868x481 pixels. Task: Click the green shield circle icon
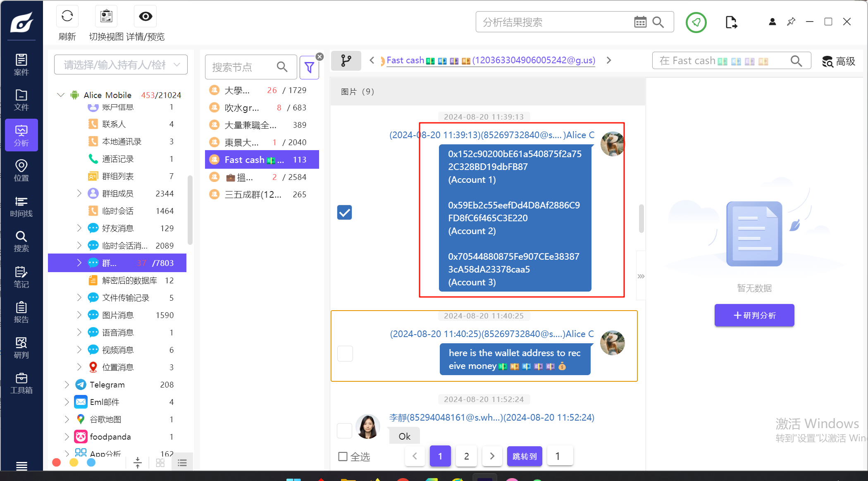(x=696, y=22)
